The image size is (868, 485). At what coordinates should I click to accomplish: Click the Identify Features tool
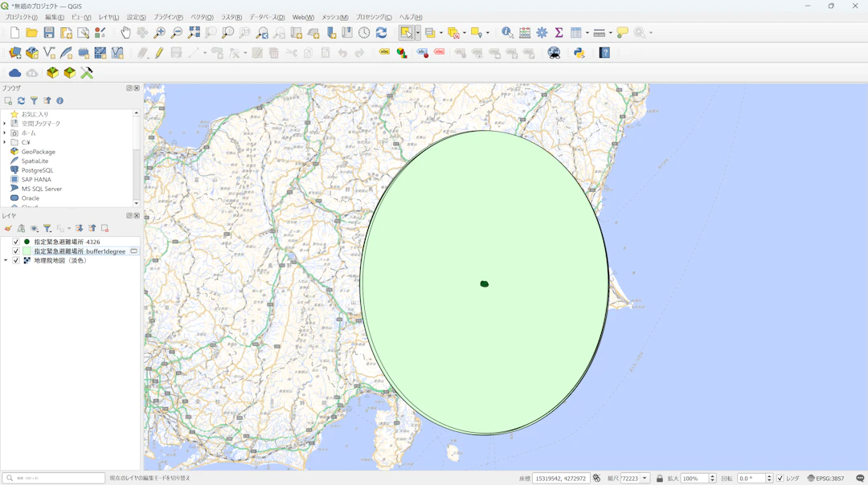coord(507,33)
